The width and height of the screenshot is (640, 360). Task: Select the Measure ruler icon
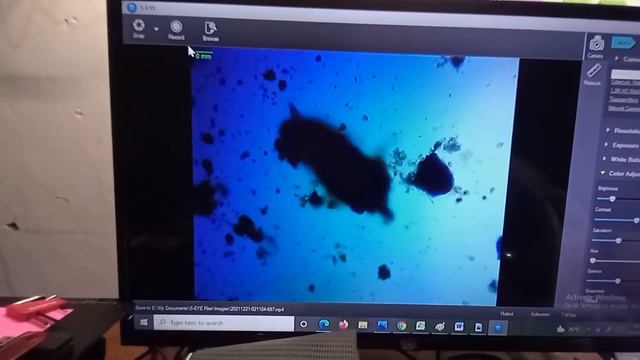click(593, 71)
